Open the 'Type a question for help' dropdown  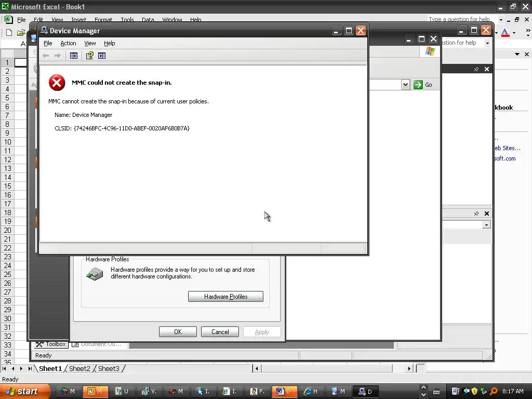pos(501,20)
